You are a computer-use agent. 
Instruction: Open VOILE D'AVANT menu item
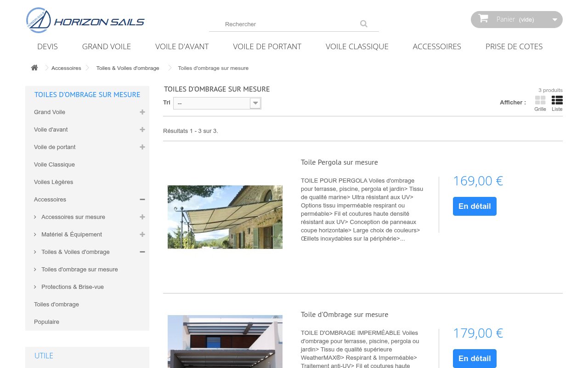[x=182, y=46]
